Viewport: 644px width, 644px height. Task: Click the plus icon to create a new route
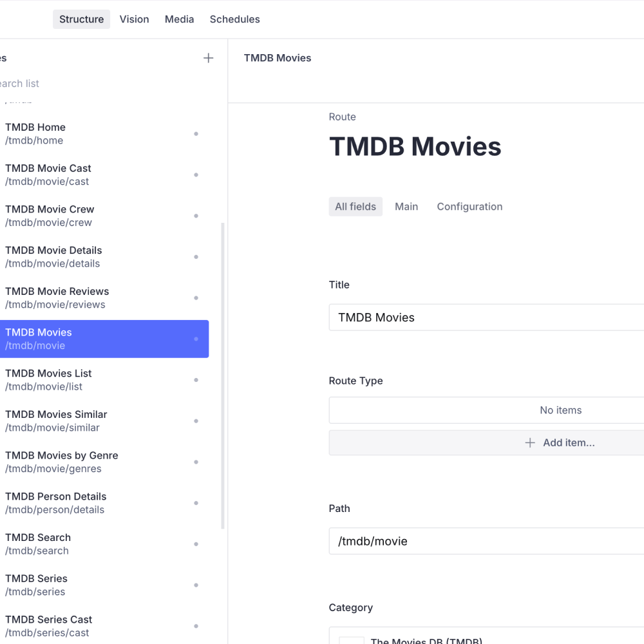coord(208,57)
